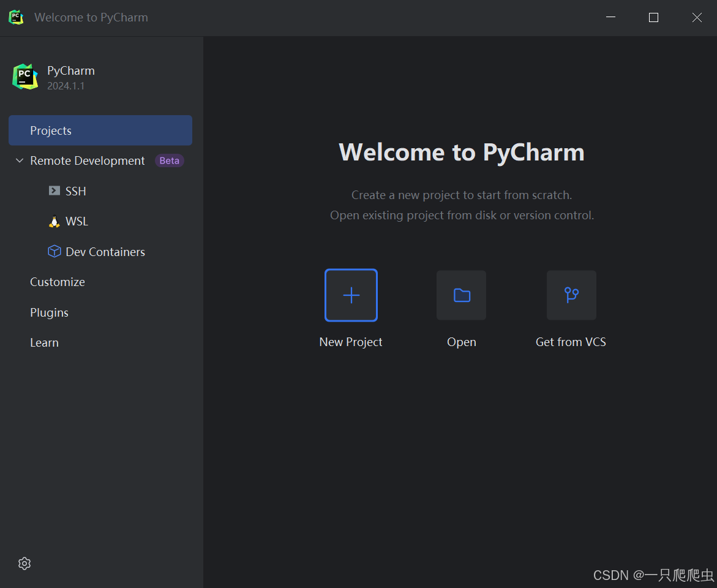Select SSH under Remote Development
Image resolution: width=717 pixels, height=588 pixels.
[x=76, y=191]
